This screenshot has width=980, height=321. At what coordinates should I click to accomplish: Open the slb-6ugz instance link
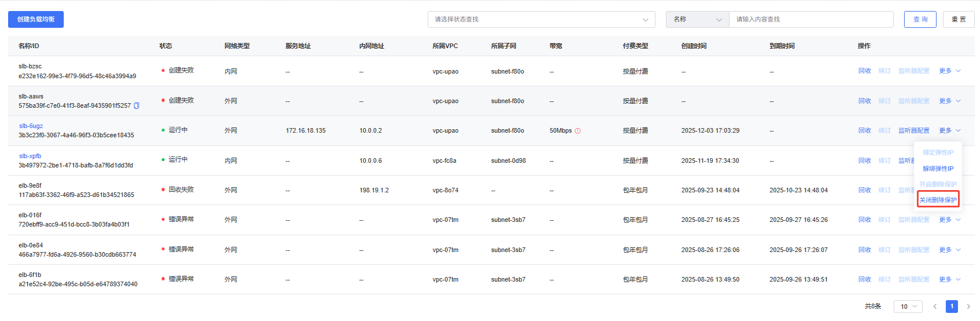coord(31,126)
